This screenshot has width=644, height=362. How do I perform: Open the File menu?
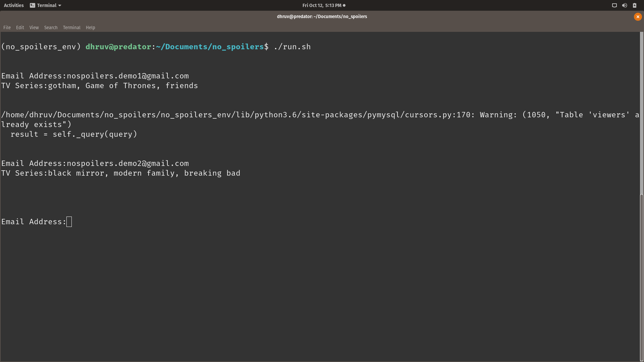click(7, 27)
